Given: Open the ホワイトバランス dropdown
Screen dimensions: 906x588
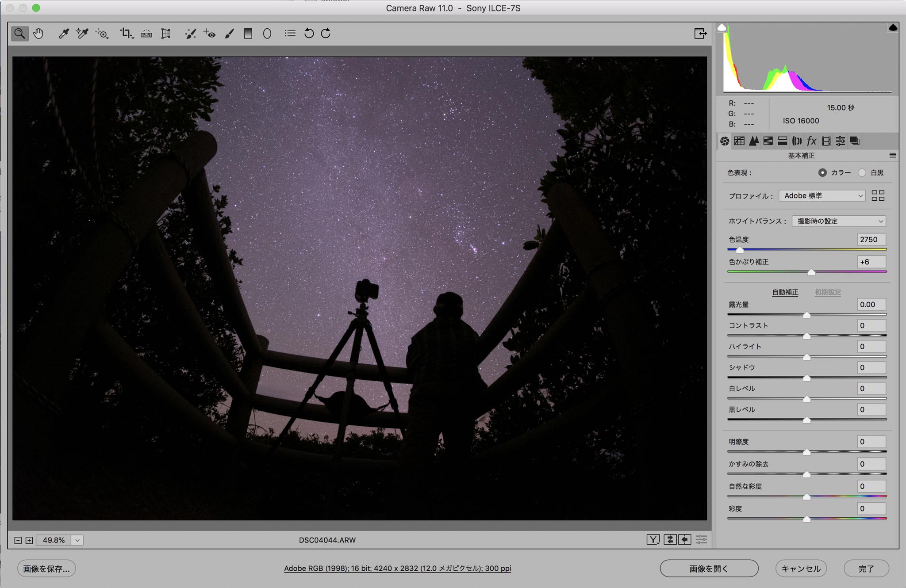Looking at the screenshot, I should [838, 221].
